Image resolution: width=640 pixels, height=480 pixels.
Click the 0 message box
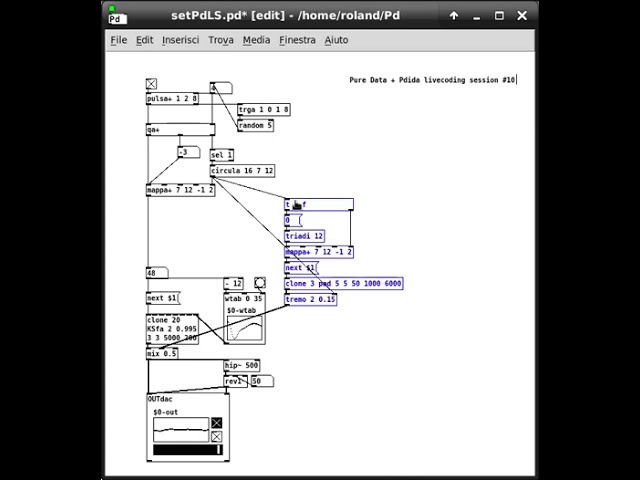[293, 221]
